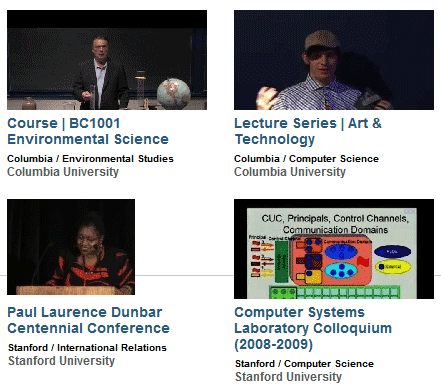Click 'Columbia University' under Environmental Science course
441x389 pixels.
[x=63, y=172]
